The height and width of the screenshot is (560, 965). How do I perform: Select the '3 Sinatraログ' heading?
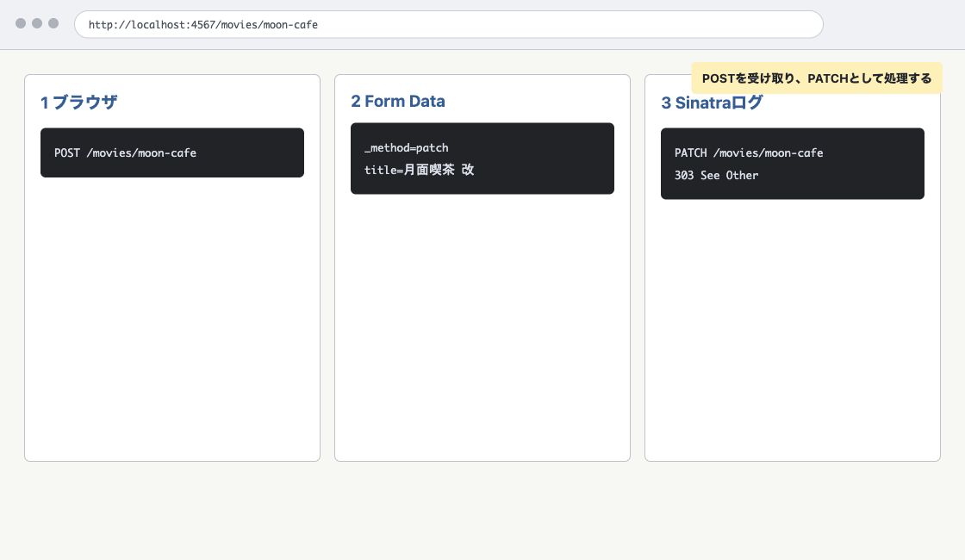pyautogui.click(x=712, y=103)
